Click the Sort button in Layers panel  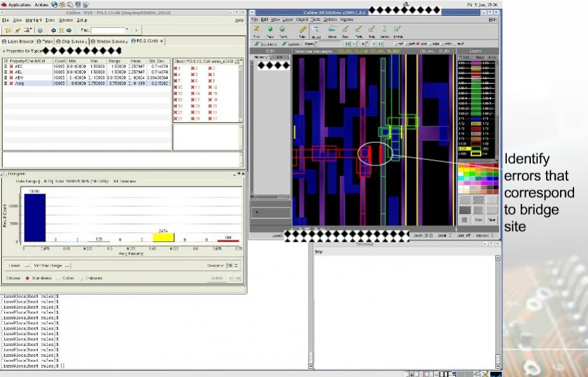[465, 57]
